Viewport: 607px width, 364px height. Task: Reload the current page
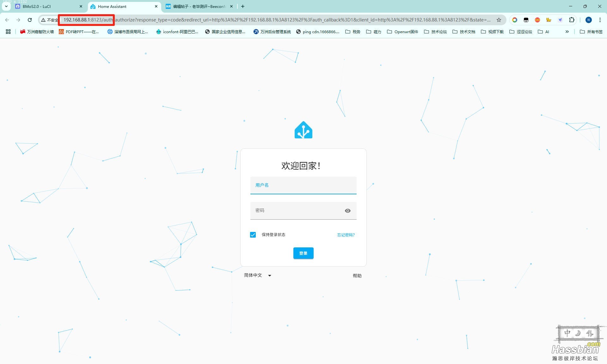click(x=30, y=20)
